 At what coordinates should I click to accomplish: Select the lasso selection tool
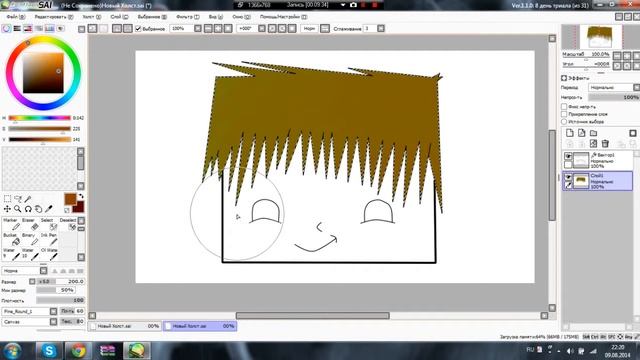(x=18, y=199)
